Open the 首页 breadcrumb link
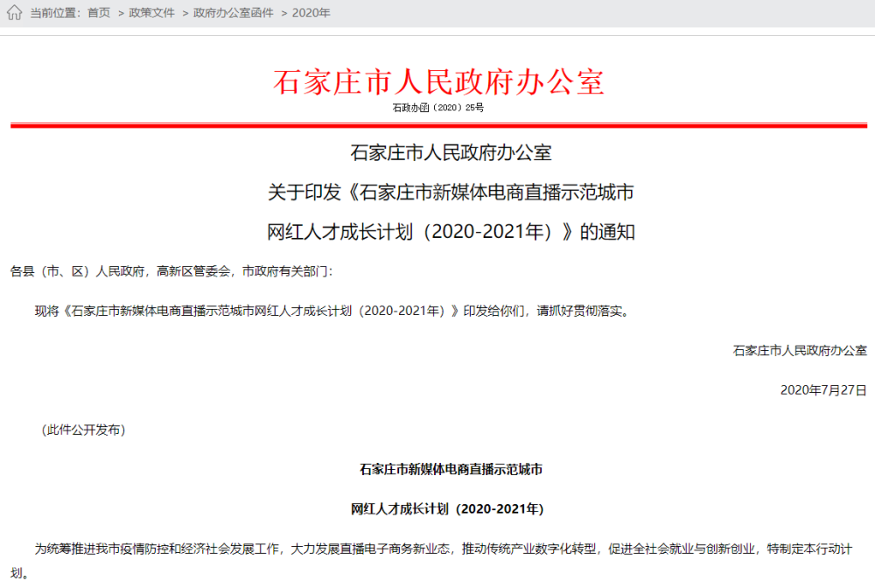The image size is (875, 588). pyautogui.click(x=99, y=13)
